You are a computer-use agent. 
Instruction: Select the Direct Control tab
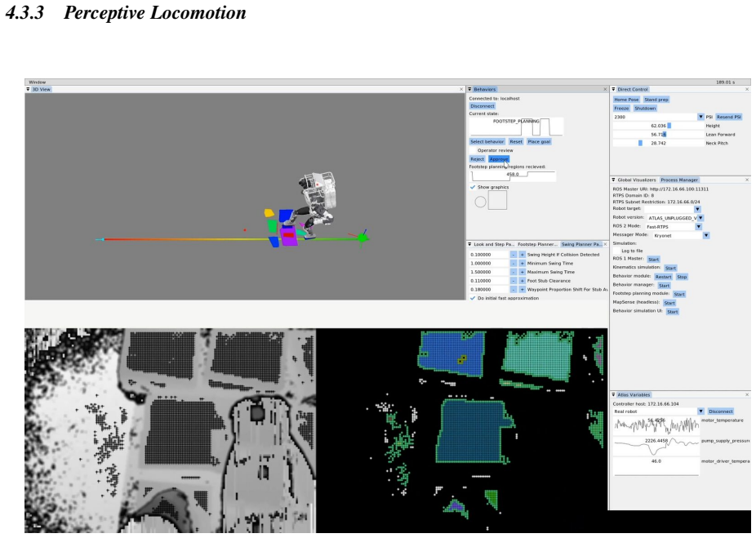(x=633, y=89)
